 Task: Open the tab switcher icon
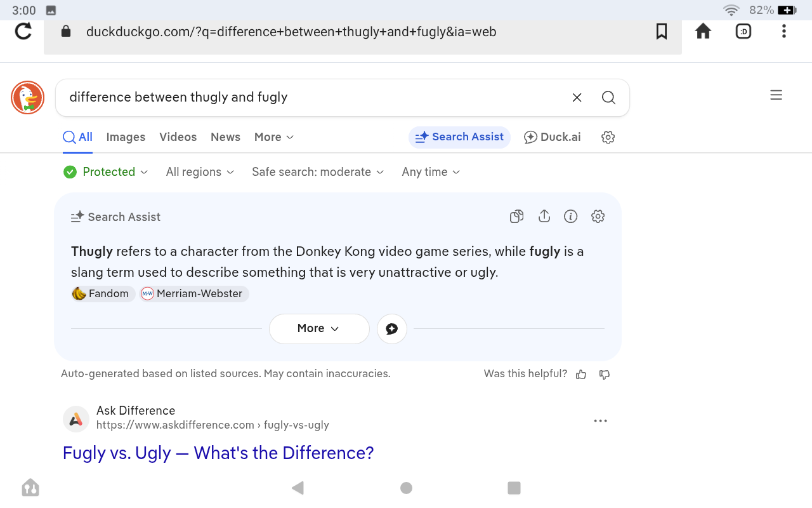pyautogui.click(x=743, y=31)
